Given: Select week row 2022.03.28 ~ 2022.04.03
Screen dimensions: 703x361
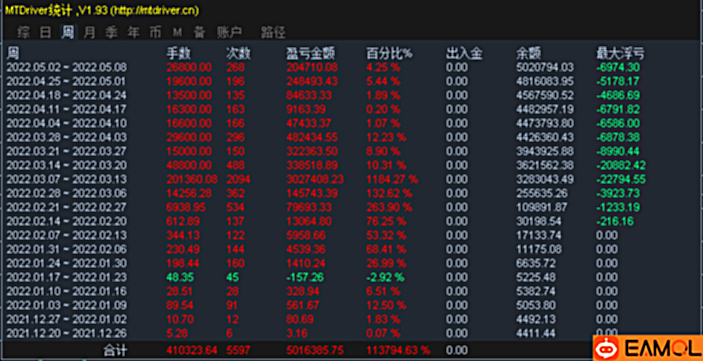Looking at the screenshot, I should pyautogui.click(x=352, y=137).
